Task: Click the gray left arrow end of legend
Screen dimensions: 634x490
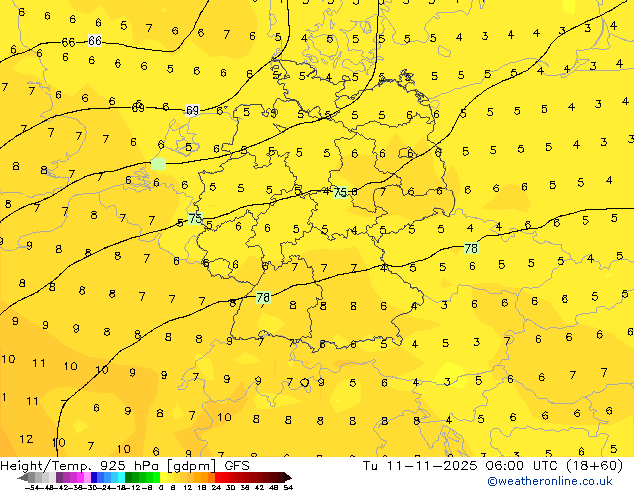Action: pos(23,478)
